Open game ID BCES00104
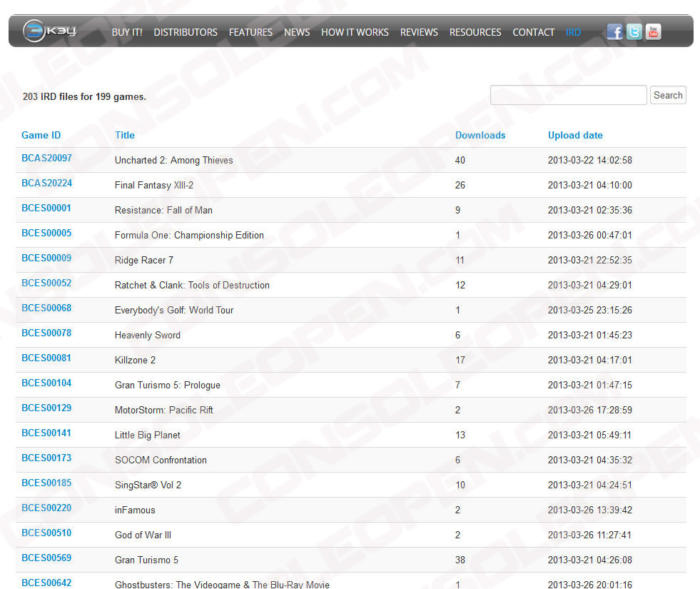700x589 pixels. tap(46, 383)
